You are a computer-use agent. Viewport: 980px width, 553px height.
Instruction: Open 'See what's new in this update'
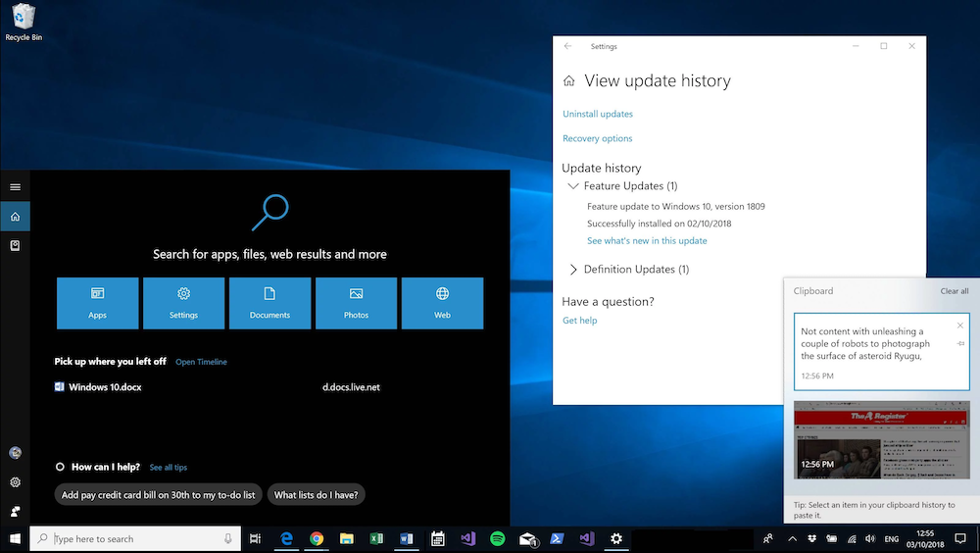(x=647, y=241)
